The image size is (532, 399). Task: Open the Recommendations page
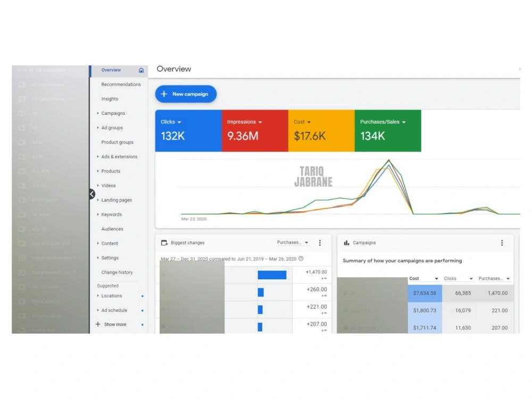pyautogui.click(x=121, y=85)
